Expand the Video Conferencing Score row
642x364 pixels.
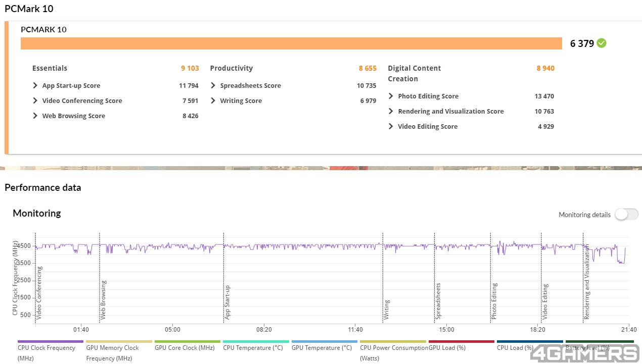point(115,101)
